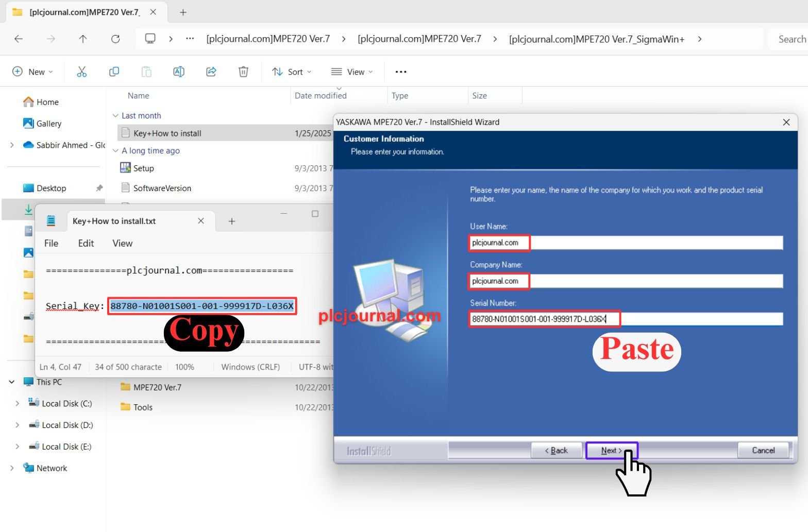Image resolution: width=808 pixels, height=532 pixels.
Task: Click the address bar ellipsis for hidden path
Action: [190, 39]
